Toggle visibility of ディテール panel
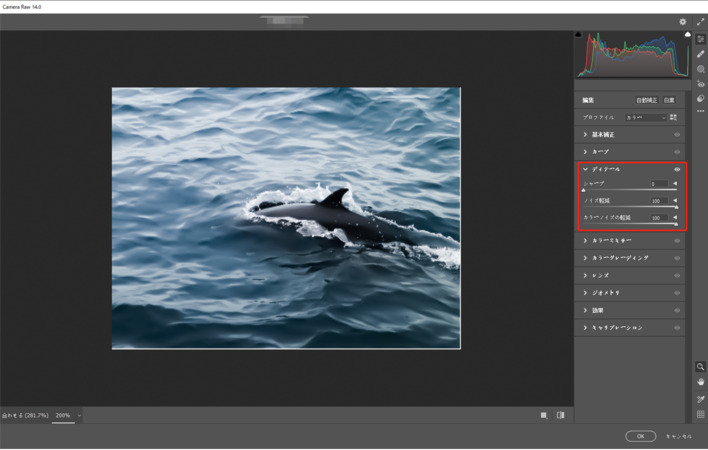Image resolution: width=708 pixels, height=450 pixels. 677,169
